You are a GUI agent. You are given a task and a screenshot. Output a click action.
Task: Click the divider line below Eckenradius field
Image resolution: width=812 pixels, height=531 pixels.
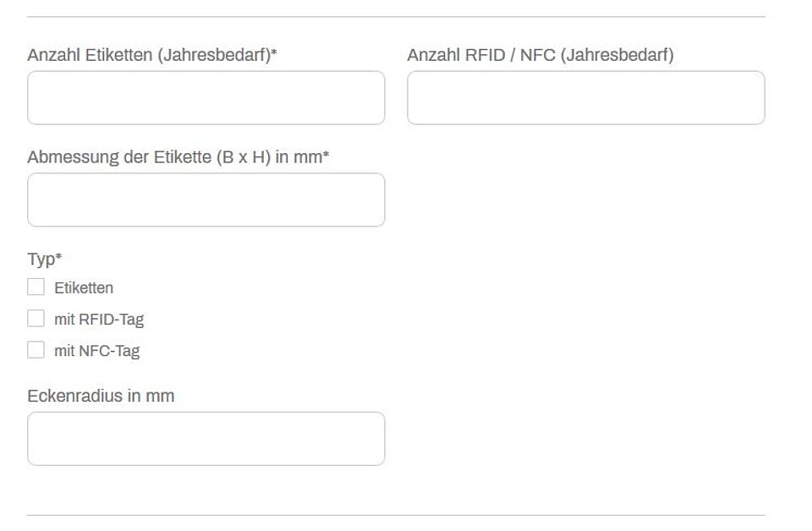tap(396, 515)
